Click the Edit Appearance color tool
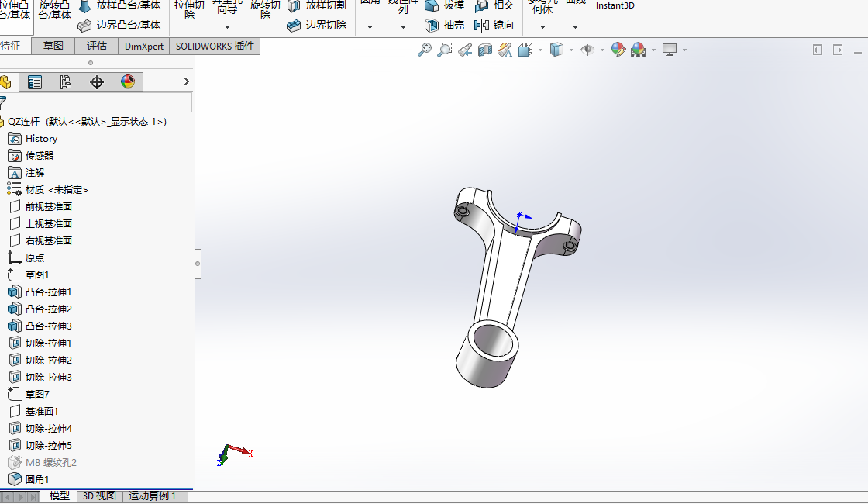 pos(618,49)
